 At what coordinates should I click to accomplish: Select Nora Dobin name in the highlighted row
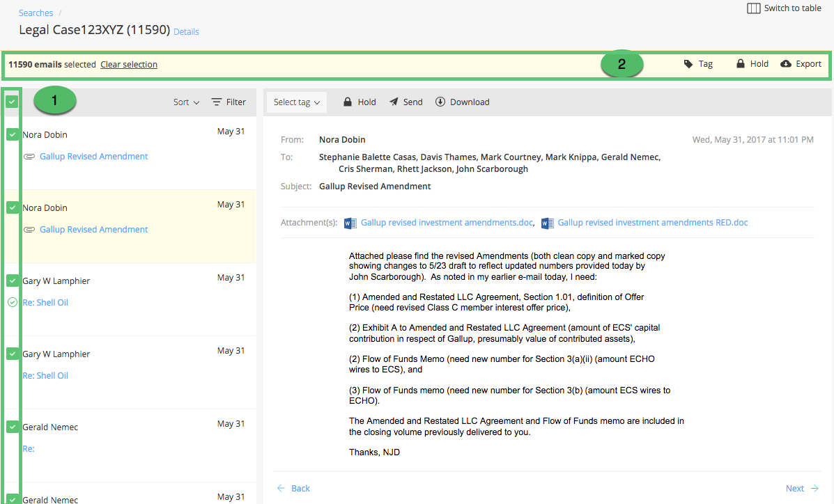click(x=45, y=208)
